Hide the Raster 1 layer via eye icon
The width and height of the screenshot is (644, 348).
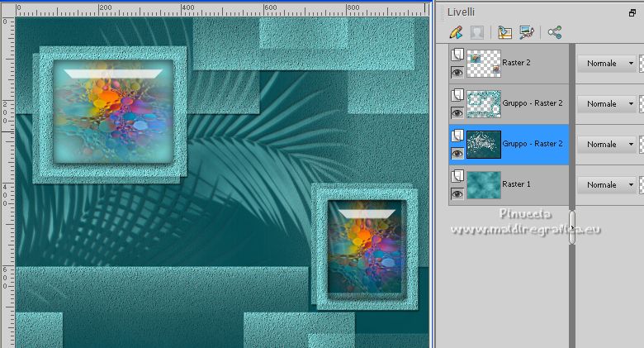[x=457, y=194]
